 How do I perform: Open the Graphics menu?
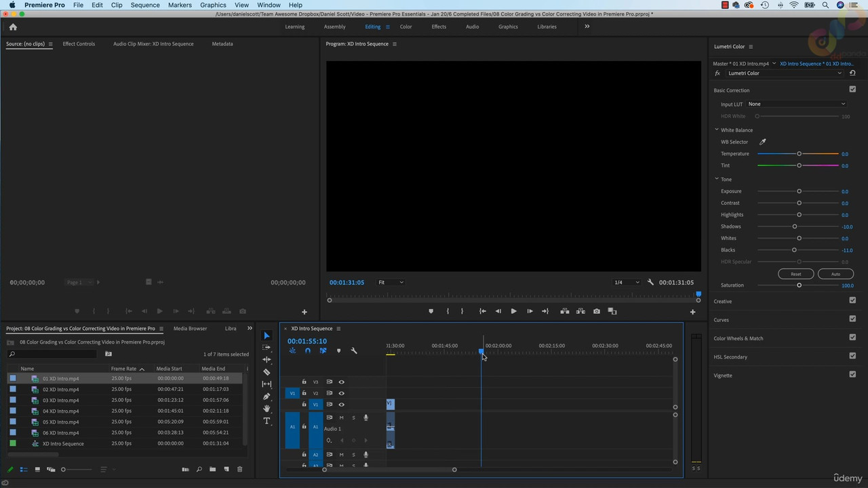213,5
